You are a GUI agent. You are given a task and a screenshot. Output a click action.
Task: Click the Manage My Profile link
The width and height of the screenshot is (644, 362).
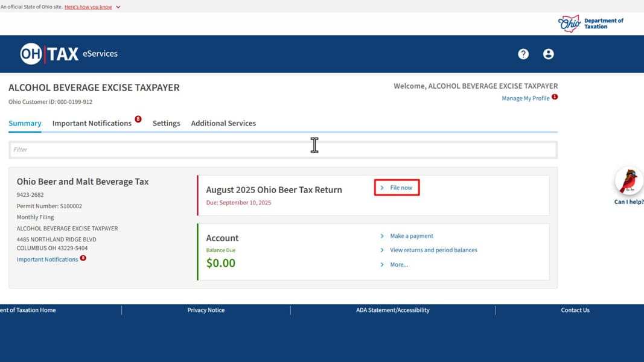pyautogui.click(x=525, y=98)
